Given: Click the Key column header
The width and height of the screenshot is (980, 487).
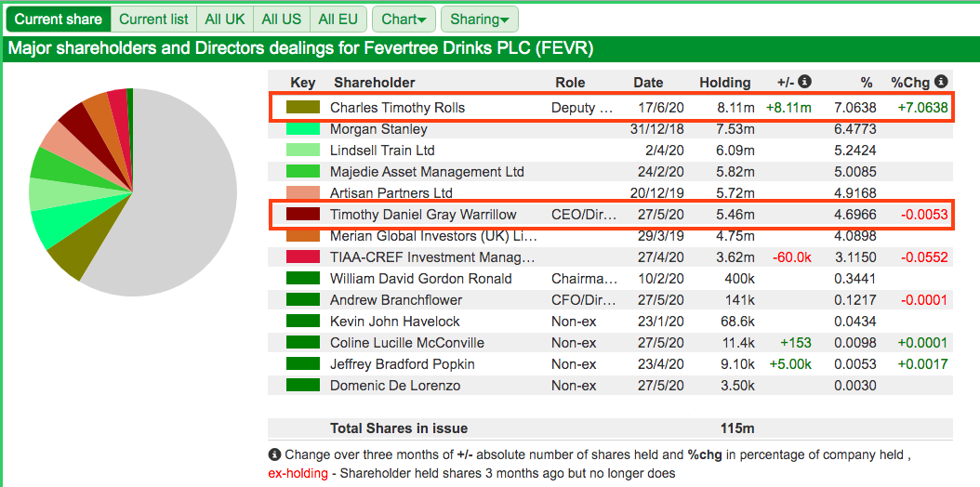Looking at the screenshot, I should (x=303, y=83).
